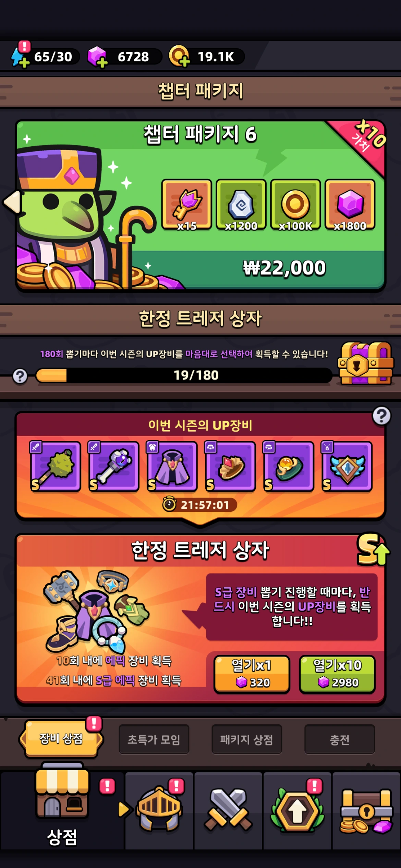401x868 pixels.
Task: Select the spiked mace S-grade equipment
Action: tap(56, 467)
